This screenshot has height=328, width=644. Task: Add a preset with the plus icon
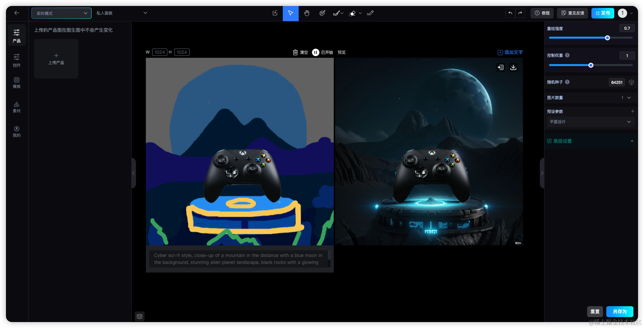tap(632, 111)
